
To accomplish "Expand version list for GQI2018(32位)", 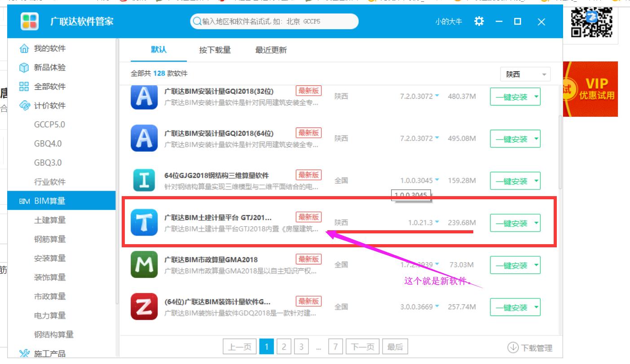I will (437, 96).
